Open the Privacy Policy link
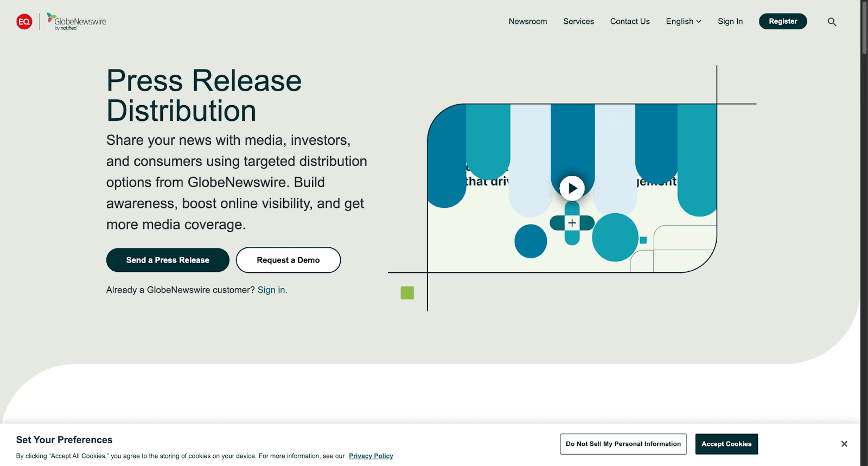Screen dimensions: 868x466 [x=371, y=456]
